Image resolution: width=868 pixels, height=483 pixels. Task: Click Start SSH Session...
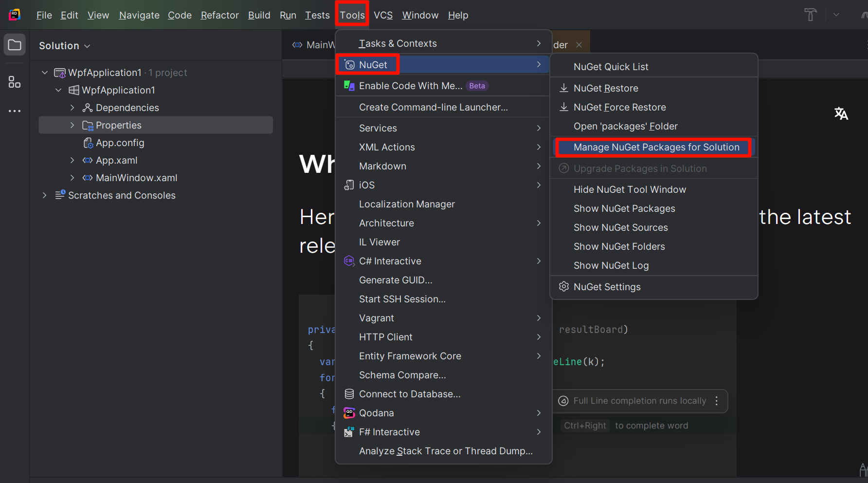(443, 299)
